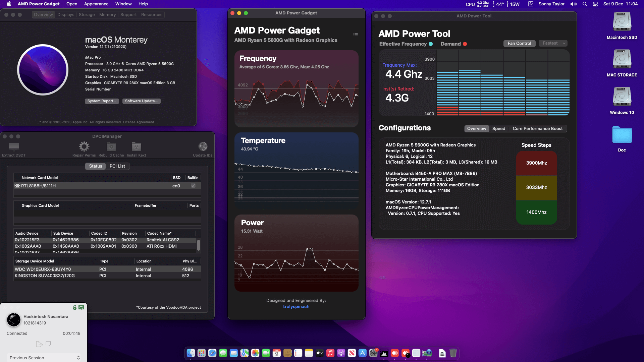Click the Repair Perms icon in DPCIManager
This screenshot has width=644, height=362.
coord(84,147)
